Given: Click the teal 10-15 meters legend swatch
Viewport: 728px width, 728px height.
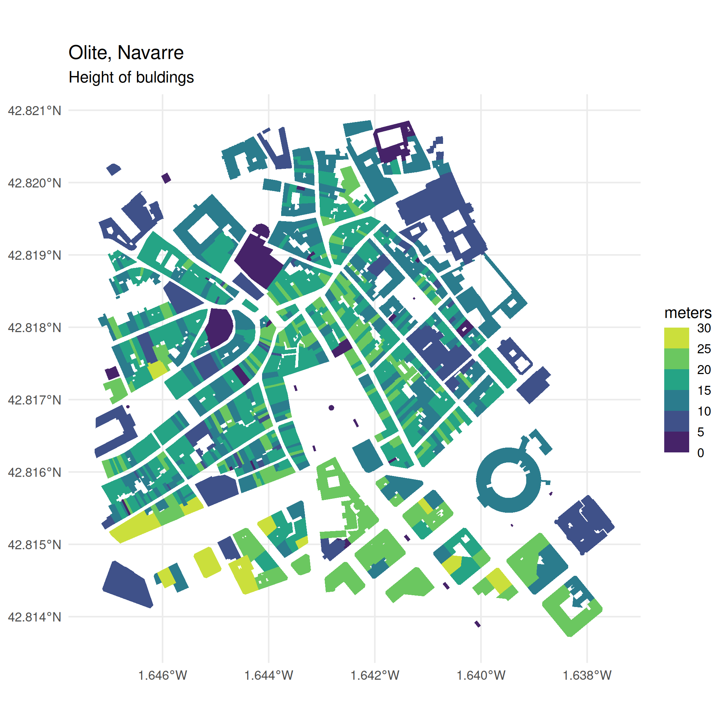Looking at the screenshot, I should [x=676, y=400].
